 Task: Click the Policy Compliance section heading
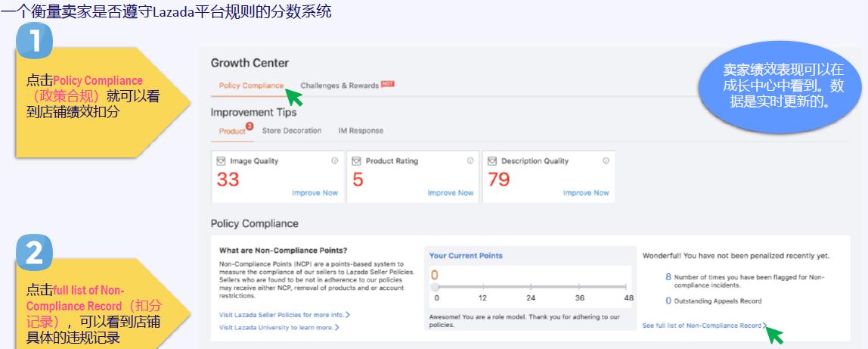coord(255,224)
